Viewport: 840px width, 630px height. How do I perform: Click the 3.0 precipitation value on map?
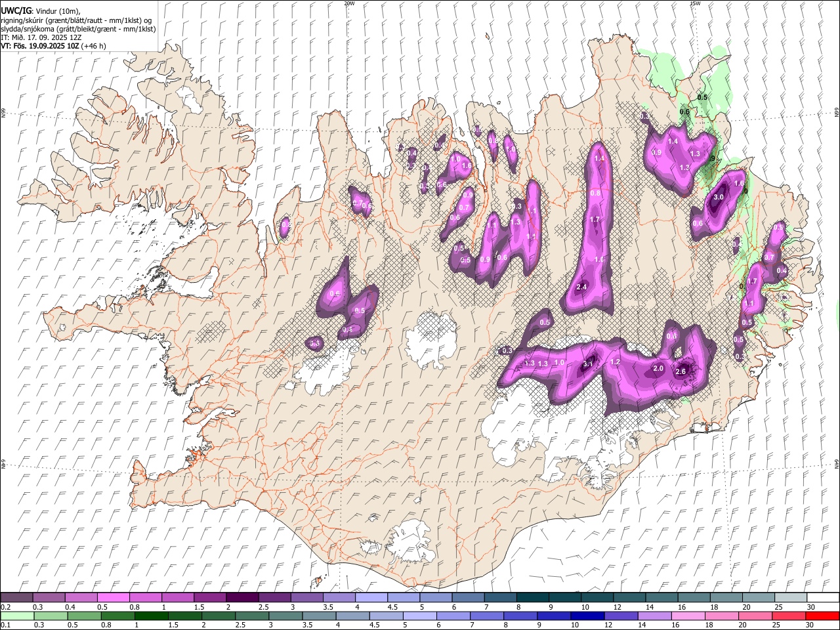[718, 197]
